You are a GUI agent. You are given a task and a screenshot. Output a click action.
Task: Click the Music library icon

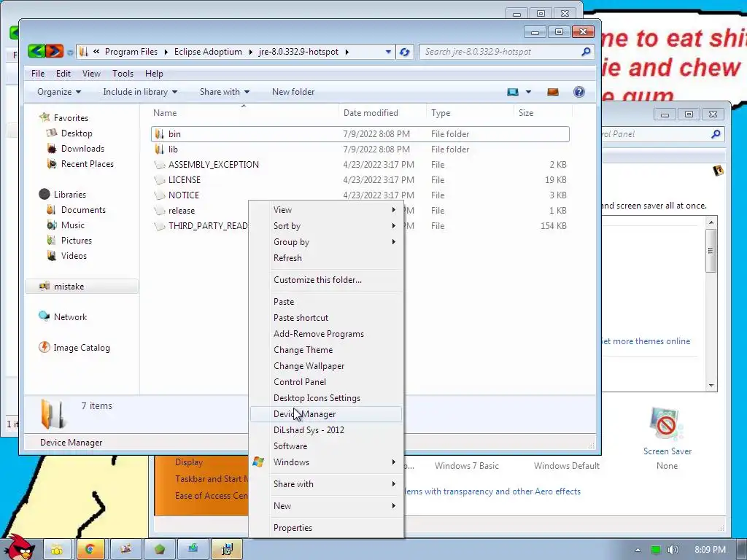[x=52, y=225]
